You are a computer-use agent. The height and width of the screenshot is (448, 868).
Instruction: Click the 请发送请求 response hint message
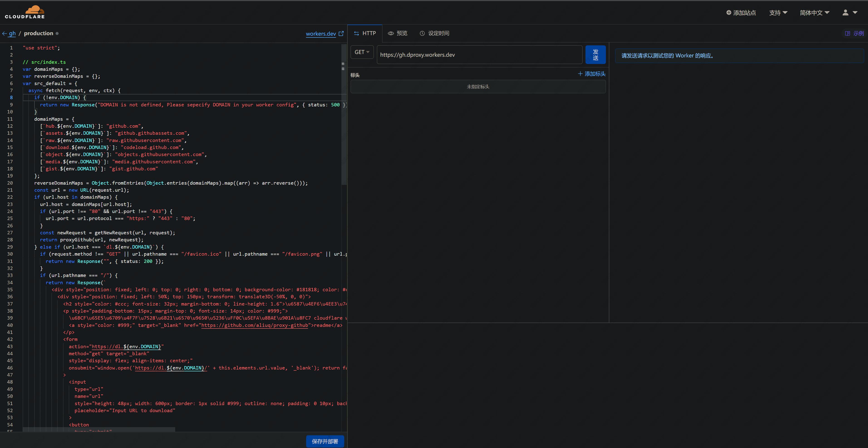pyautogui.click(x=739, y=56)
